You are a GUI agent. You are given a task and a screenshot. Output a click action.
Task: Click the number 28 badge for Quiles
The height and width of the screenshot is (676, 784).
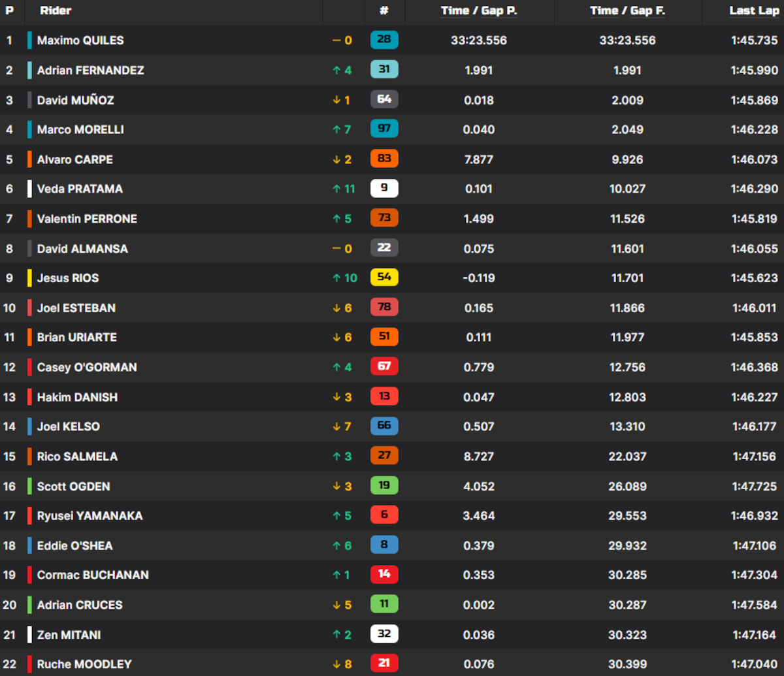click(x=384, y=40)
